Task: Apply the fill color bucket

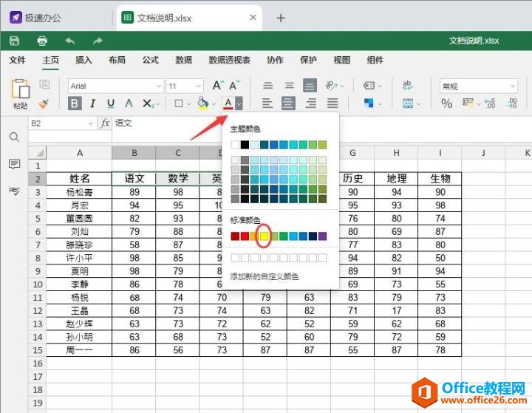Action: (202, 103)
